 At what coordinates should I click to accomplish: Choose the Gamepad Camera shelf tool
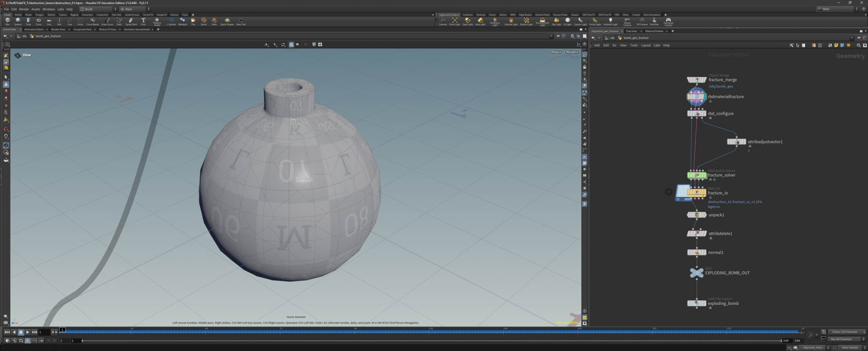668,21
